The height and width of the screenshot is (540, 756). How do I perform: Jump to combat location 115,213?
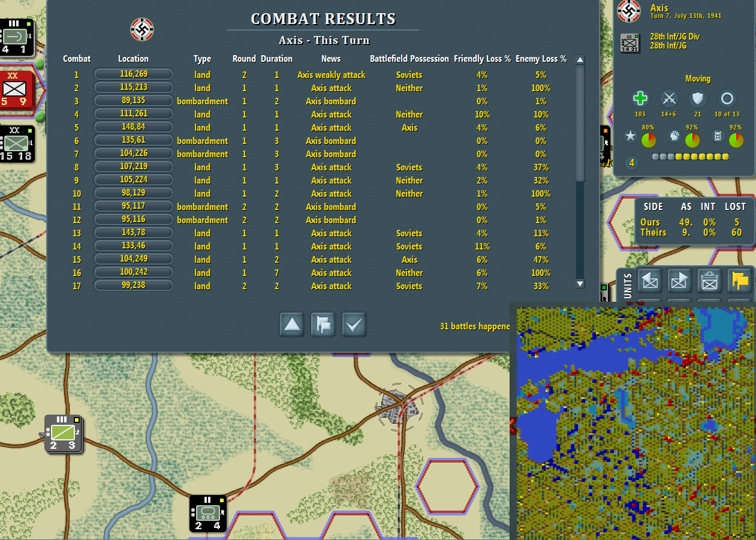[x=134, y=88]
